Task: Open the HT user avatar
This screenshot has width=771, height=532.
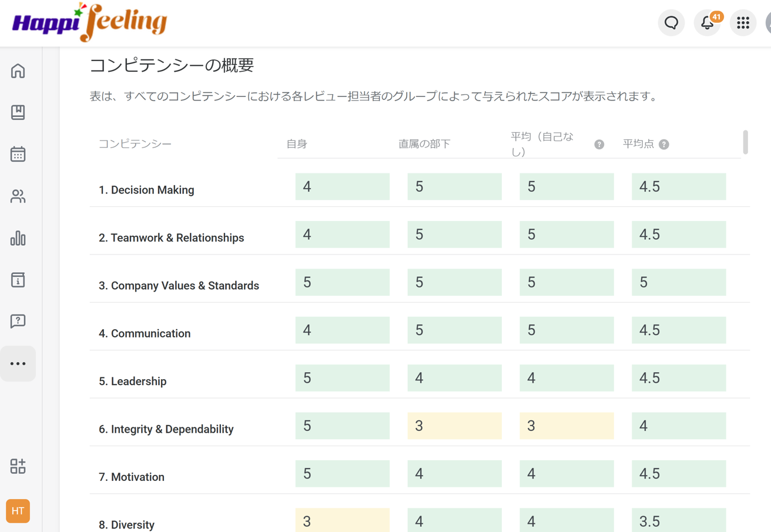Action: [x=18, y=511]
